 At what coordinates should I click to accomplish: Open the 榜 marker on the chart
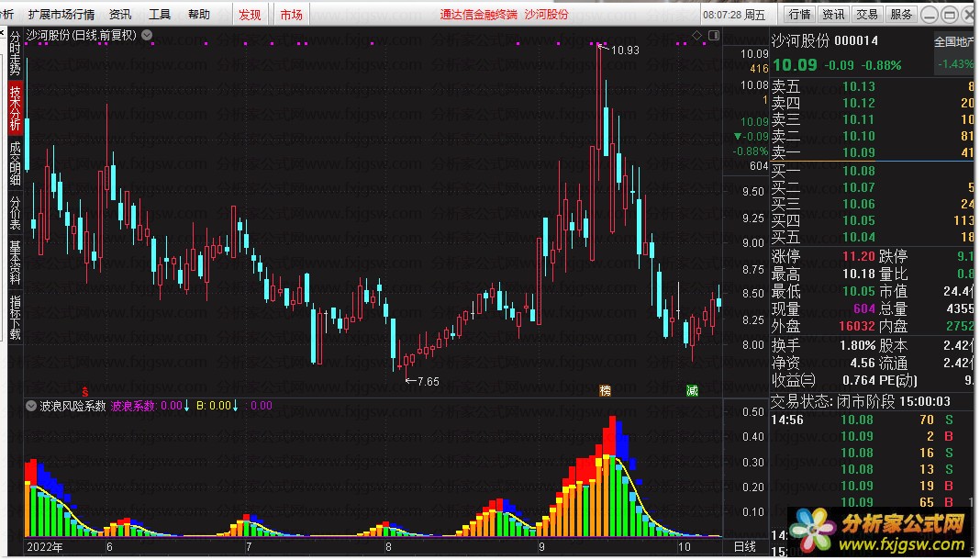tap(605, 391)
